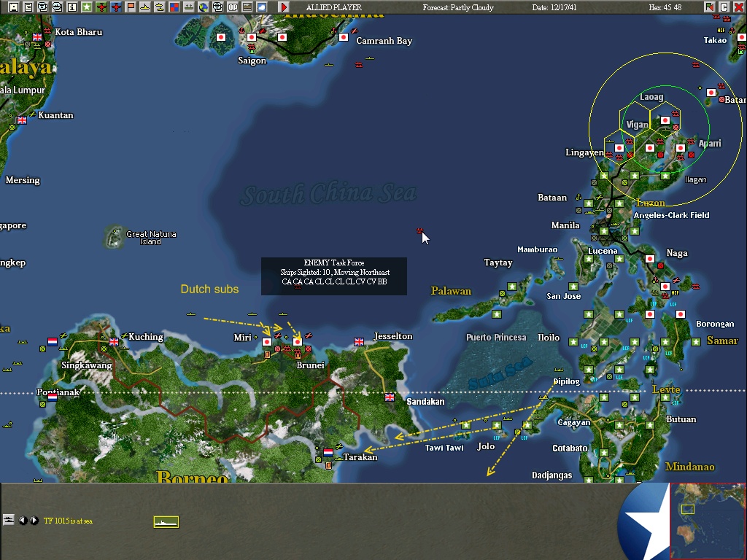This screenshot has height=560, width=747.
Task: Click the 'Tawi Tawi' map label
Action: tap(444, 448)
